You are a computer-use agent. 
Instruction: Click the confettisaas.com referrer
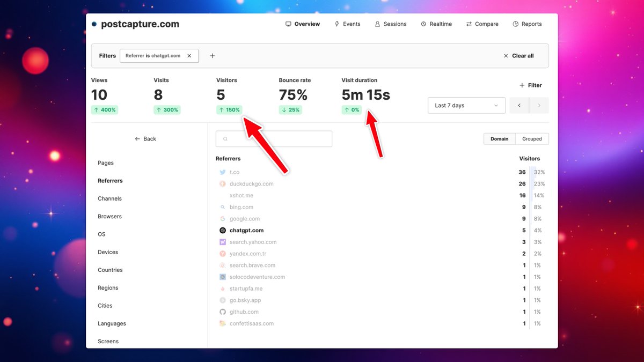pos(252,324)
